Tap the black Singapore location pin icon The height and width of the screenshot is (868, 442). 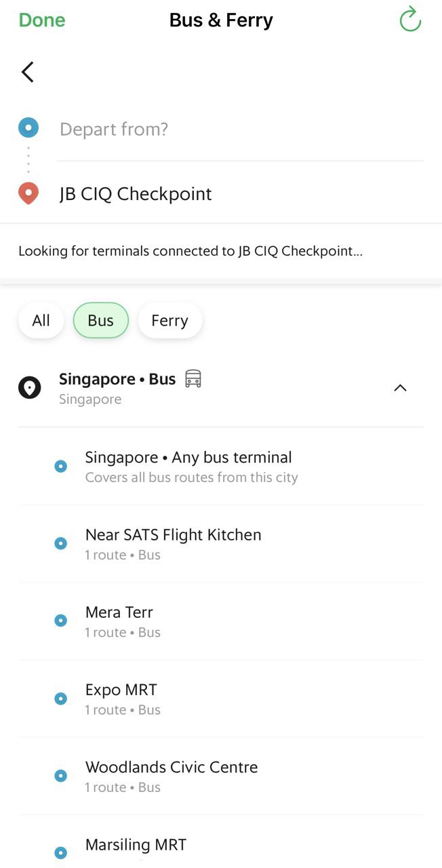[30, 388]
